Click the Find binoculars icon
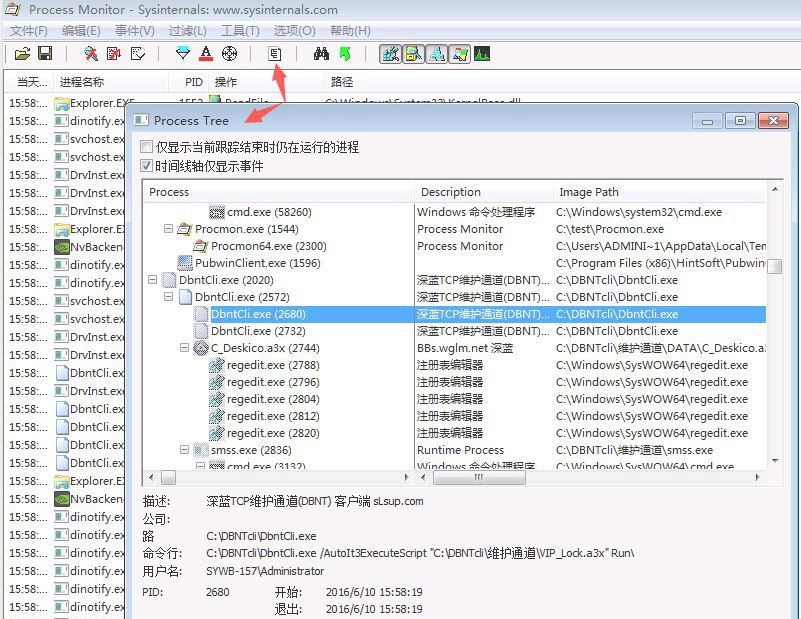 pyautogui.click(x=321, y=53)
